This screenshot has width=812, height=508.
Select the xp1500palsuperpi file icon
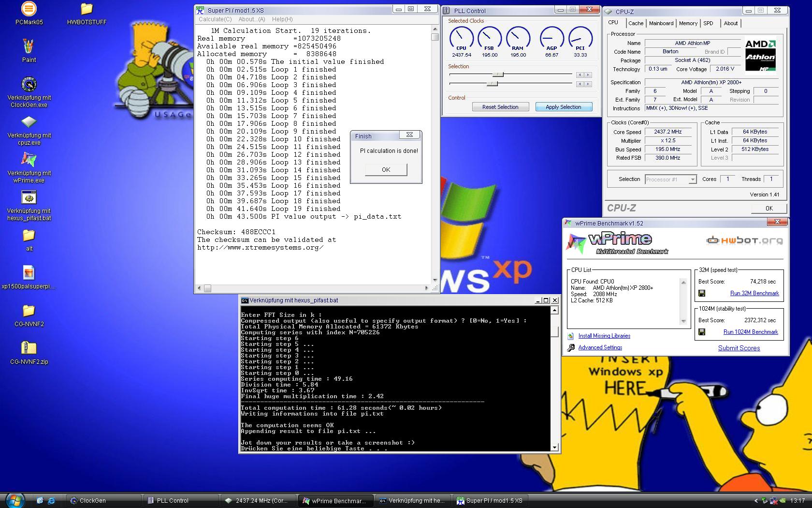29,273
